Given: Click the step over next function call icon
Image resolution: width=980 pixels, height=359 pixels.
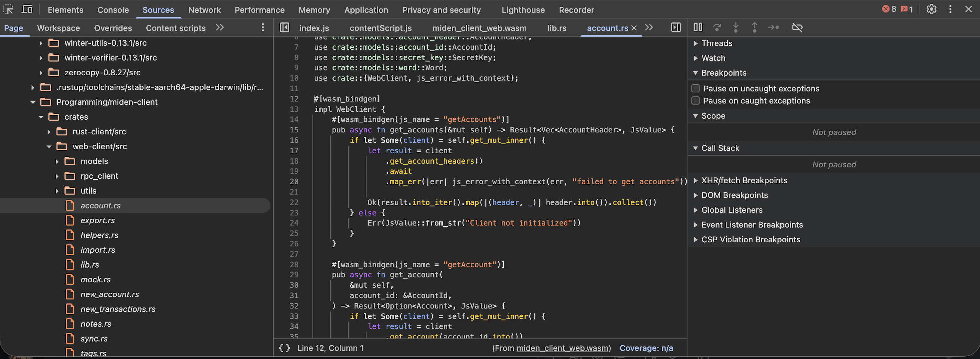Looking at the screenshot, I should pyautogui.click(x=717, y=28).
